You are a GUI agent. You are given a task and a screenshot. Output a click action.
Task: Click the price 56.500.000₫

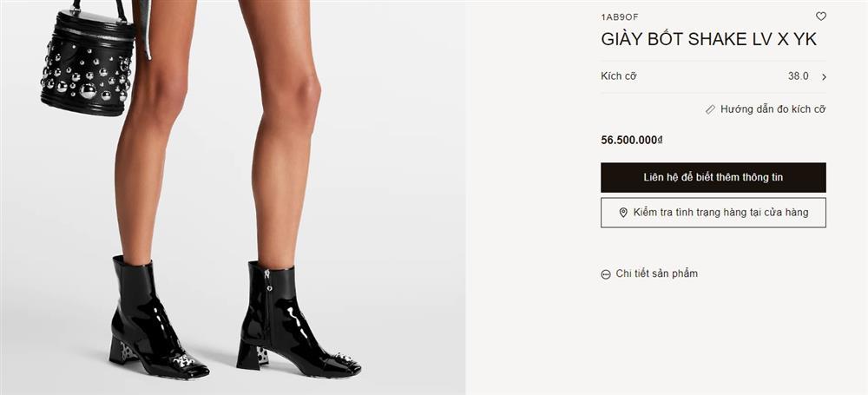(x=632, y=140)
